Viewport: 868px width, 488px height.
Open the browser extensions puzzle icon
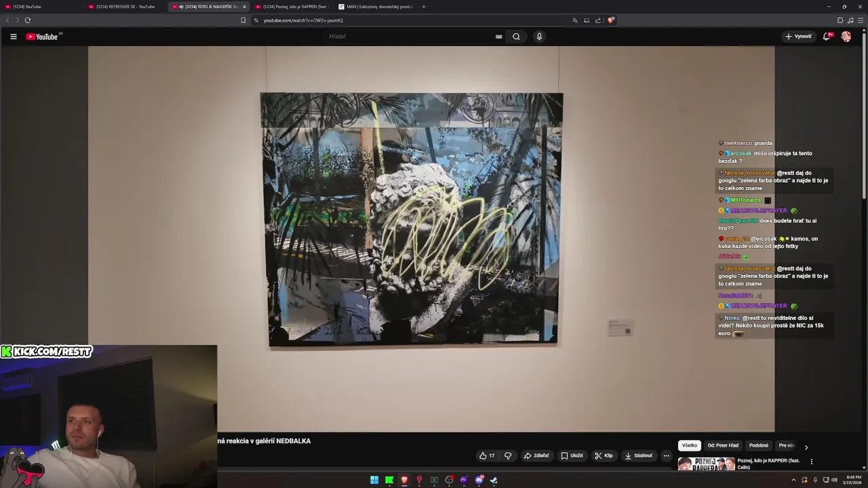coord(840,20)
